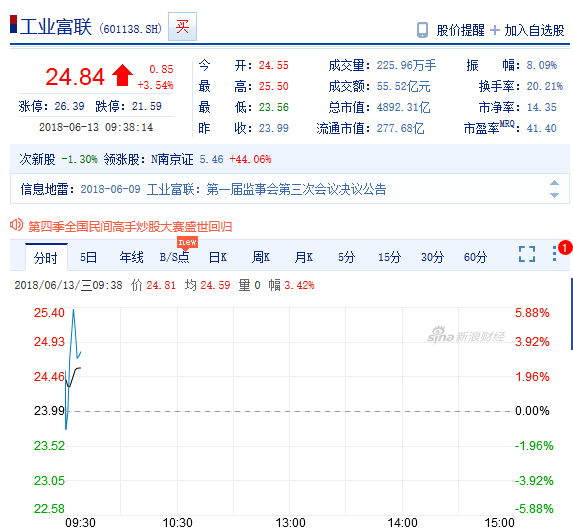Screen dimensions: 573x528
Task: Click the red-blue flag icon beside 工业富联
Action: point(14,24)
